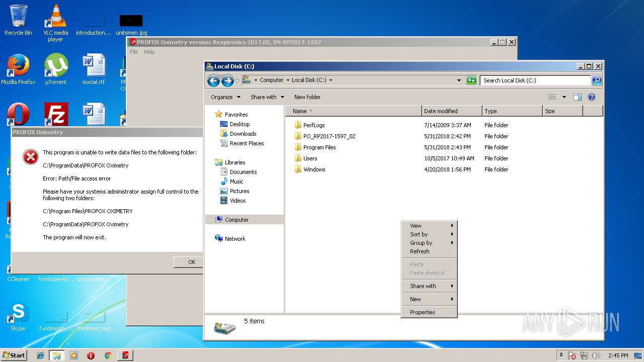644x362 pixels.
Task: Open Desktop in navigation pane
Action: click(239, 124)
